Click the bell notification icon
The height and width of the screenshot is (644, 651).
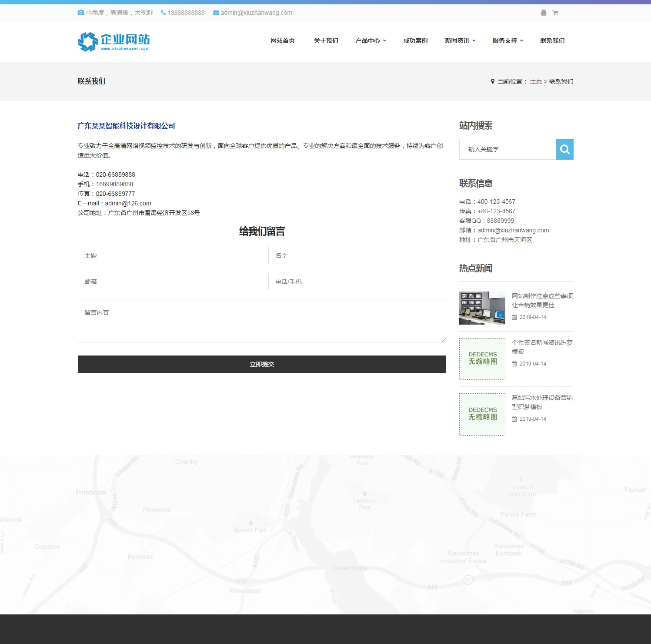coord(543,13)
